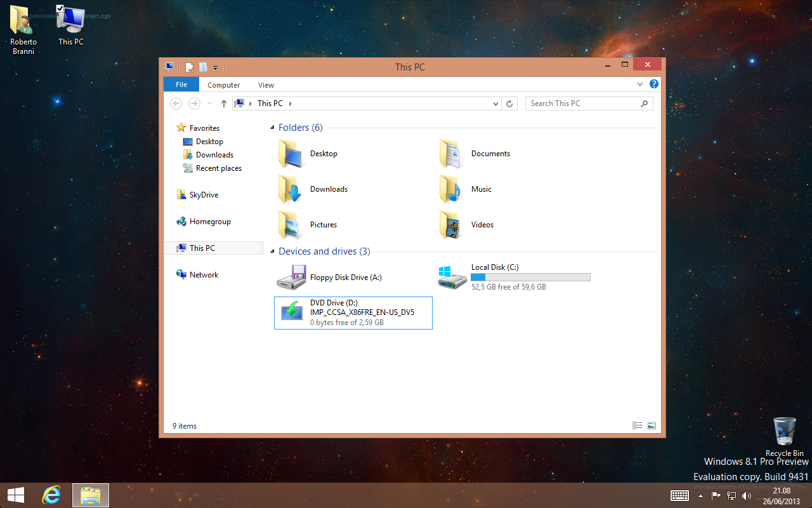Image resolution: width=812 pixels, height=508 pixels.
Task: Select Favorites in the navigation pane
Action: 204,128
